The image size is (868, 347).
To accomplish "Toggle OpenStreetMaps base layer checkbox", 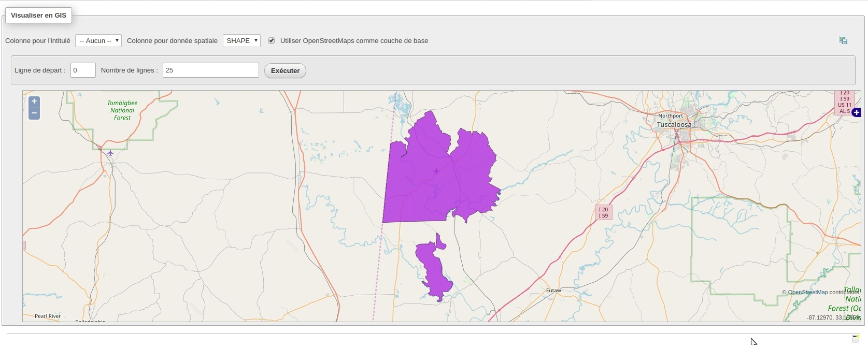I will [272, 40].
